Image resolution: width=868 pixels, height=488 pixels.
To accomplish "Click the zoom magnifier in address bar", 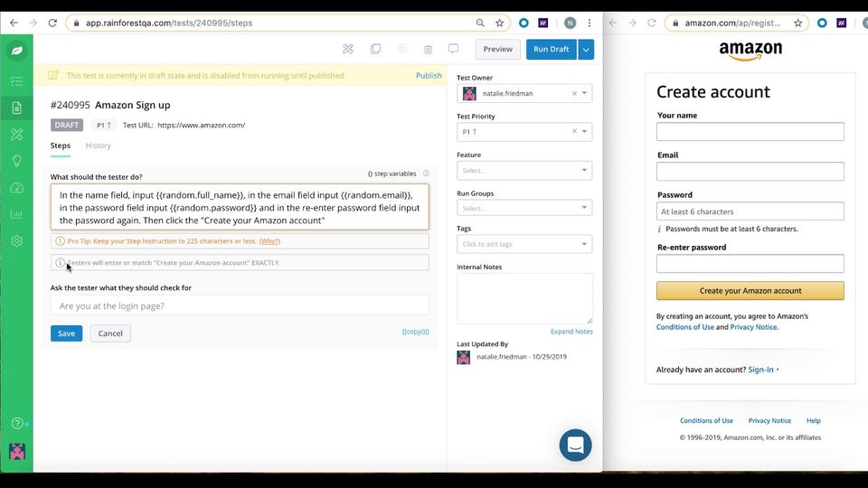I will tap(480, 23).
